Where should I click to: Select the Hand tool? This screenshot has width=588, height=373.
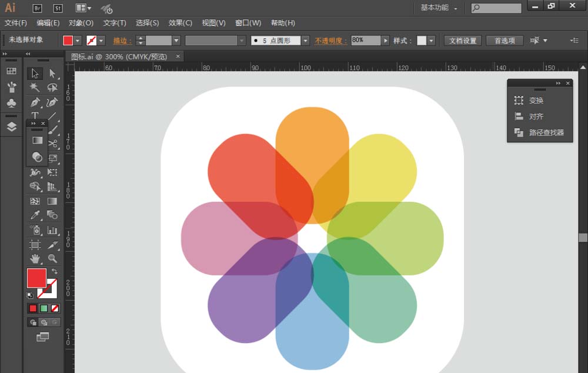pyautogui.click(x=35, y=258)
